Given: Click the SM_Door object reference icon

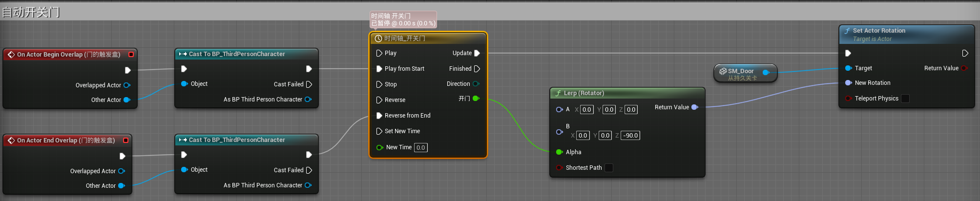Looking at the screenshot, I should coord(723,71).
